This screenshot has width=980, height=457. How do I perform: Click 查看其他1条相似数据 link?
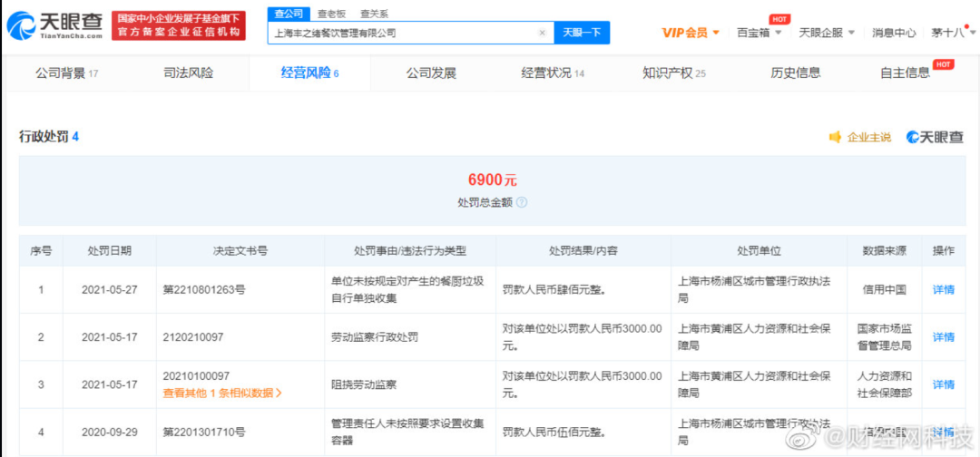(x=222, y=393)
